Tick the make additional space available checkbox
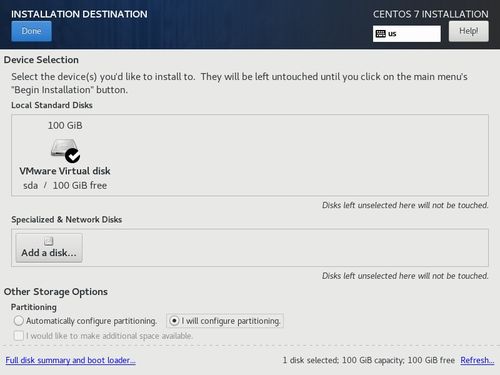Viewport: 500px width, 375px height. coord(19,335)
